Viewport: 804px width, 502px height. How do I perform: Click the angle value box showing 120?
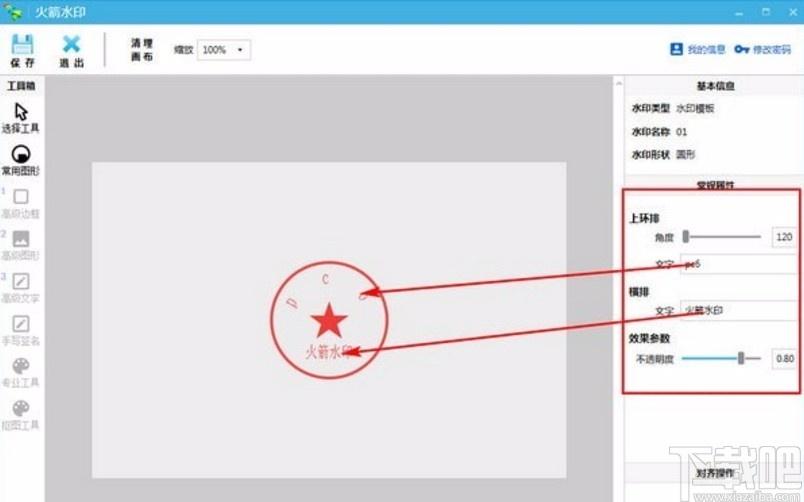pyautogui.click(x=784, y=237)
